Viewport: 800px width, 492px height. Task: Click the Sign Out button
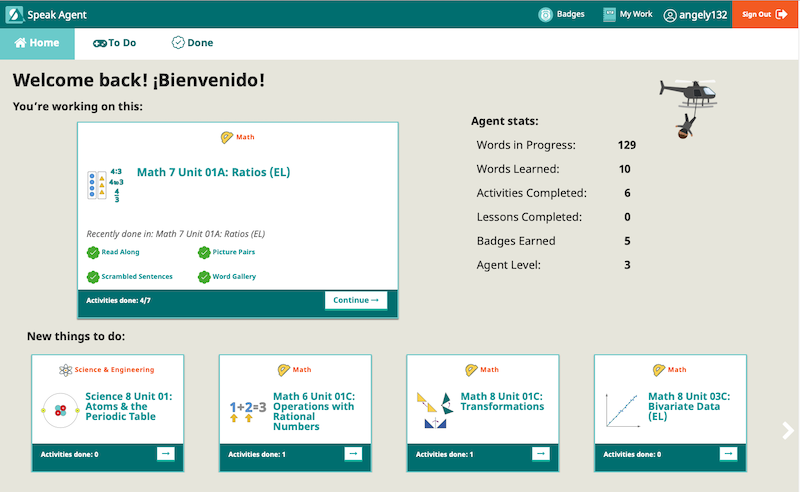(765, 15)
